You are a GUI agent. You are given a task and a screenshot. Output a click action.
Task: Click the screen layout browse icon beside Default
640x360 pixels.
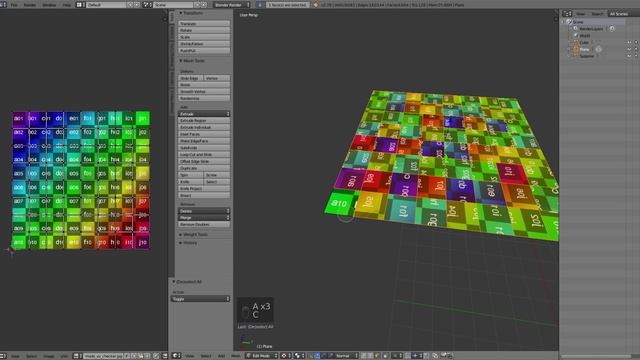coord(80,5)
